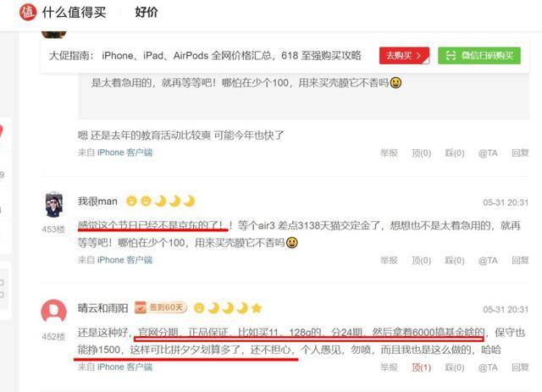Screen dimensions: 542x392
Task: Open the 好价 tab
Action: [147, 13]
